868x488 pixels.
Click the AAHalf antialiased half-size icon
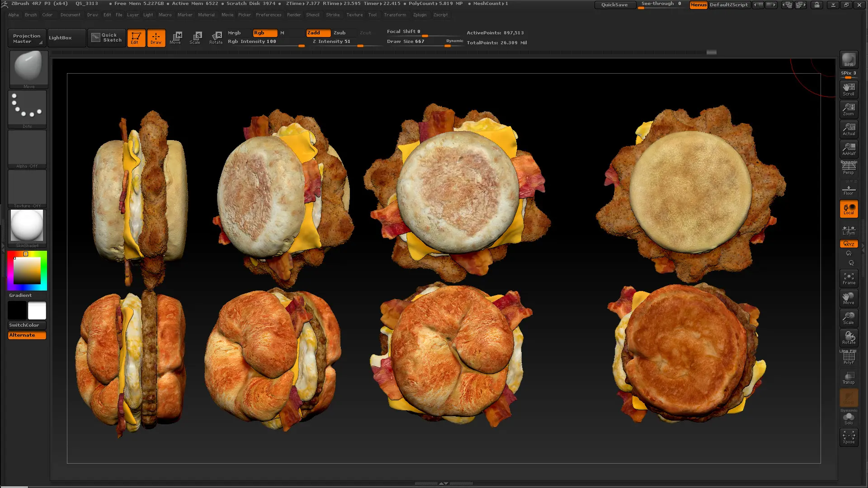[849, 149]
